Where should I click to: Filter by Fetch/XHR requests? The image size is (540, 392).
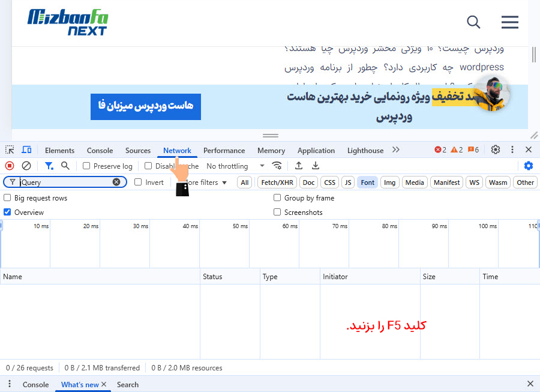click(x=277, y=182)
